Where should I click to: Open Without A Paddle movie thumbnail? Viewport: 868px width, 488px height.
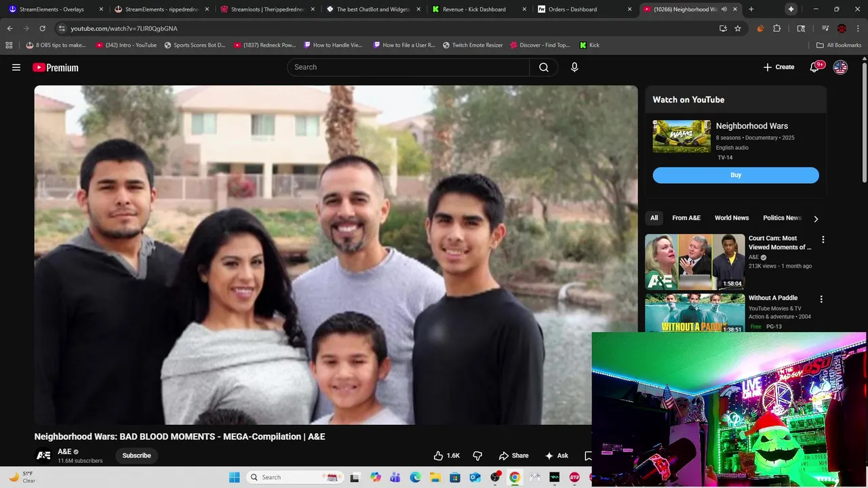(694, 312)
